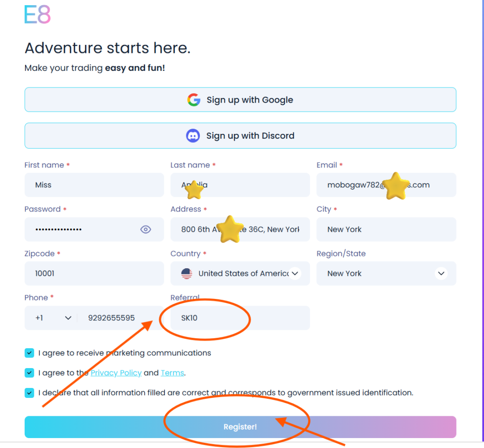Image resolution: width=484 pixels, height=448 pixels.
Task: Click the Google logo icon
Action: (x=194, y=100)
